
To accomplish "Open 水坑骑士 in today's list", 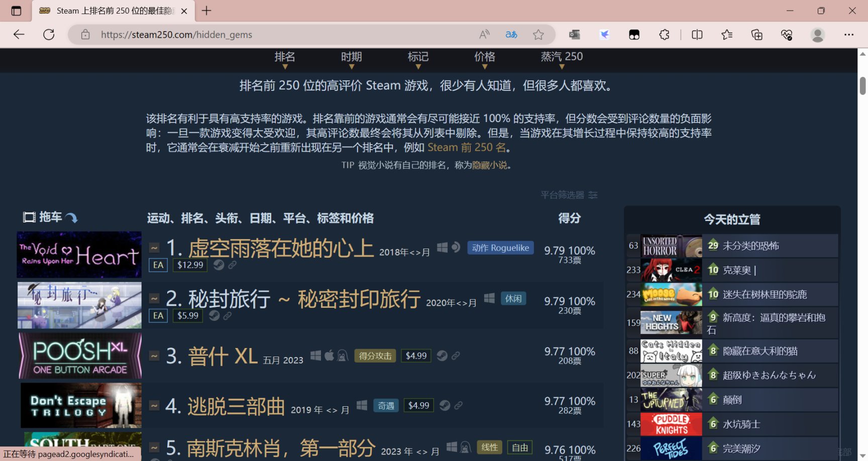I will point(741,424).
